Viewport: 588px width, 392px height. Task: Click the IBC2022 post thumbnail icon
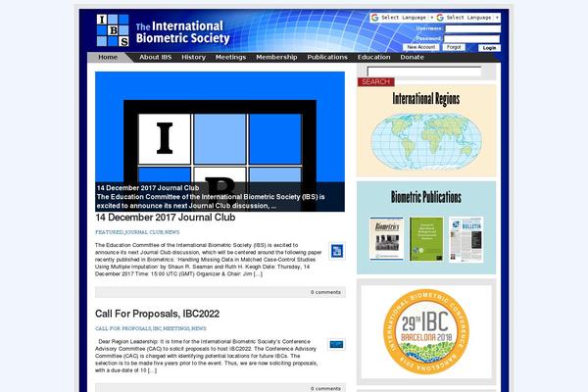click(336, 344)
